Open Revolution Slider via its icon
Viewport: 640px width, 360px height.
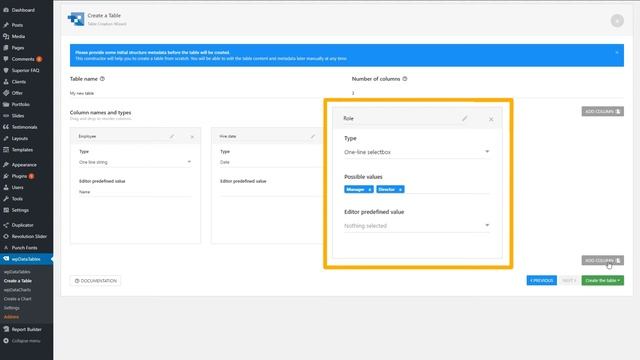(6, 236)
